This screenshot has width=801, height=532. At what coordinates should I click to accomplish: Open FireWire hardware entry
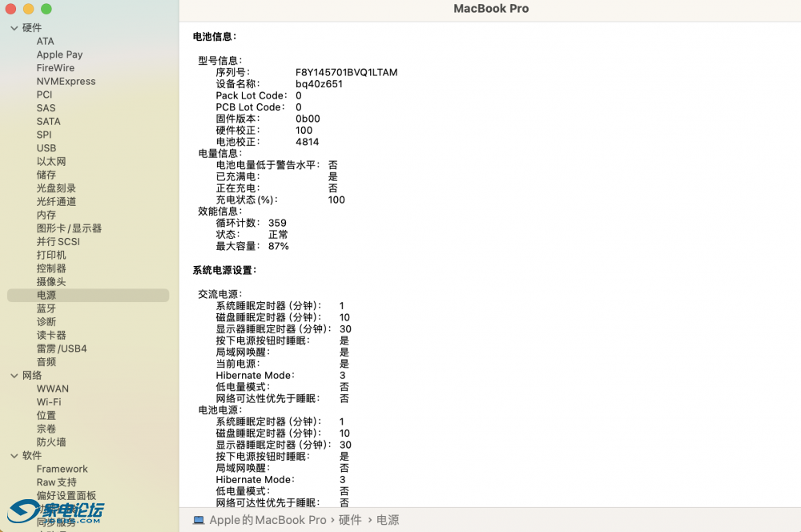pyautogui.click(x=55, y=68)
